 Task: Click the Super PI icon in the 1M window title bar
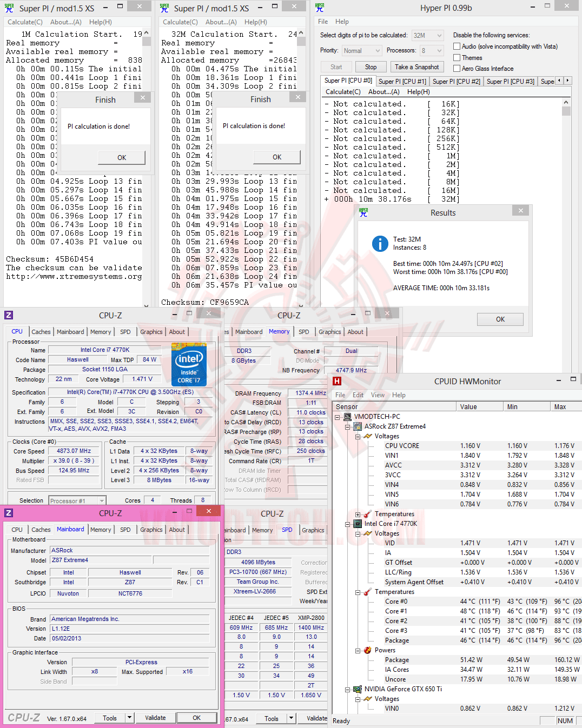[x=9, y=8]
